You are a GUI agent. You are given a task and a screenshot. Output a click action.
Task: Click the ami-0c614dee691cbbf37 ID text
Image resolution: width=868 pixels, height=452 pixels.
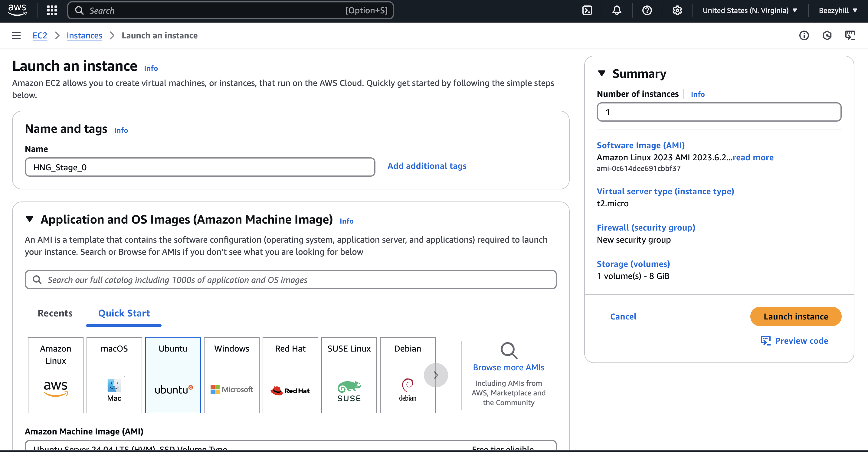[639, 168]
